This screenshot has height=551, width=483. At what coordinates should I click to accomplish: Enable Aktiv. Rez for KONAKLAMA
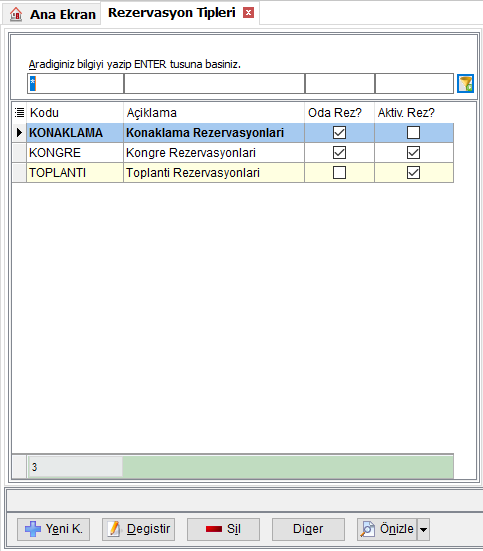click(413, 132)
